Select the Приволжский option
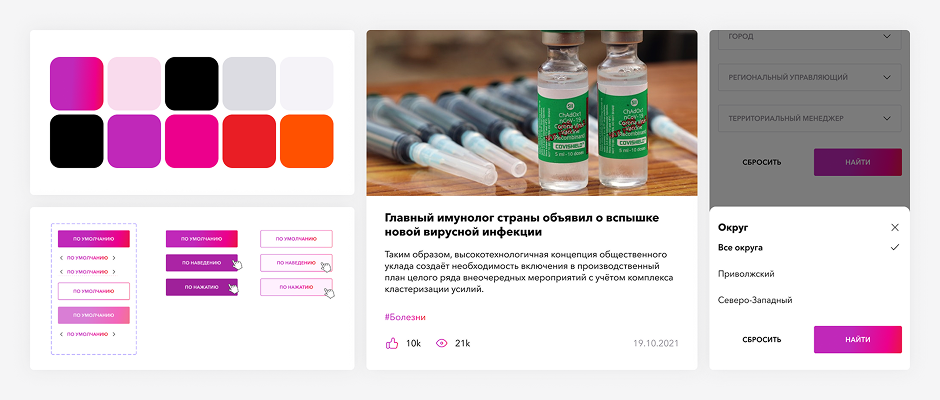Image resolution: width=940 pixels, height=400 pixels. (x=746, y=274)
